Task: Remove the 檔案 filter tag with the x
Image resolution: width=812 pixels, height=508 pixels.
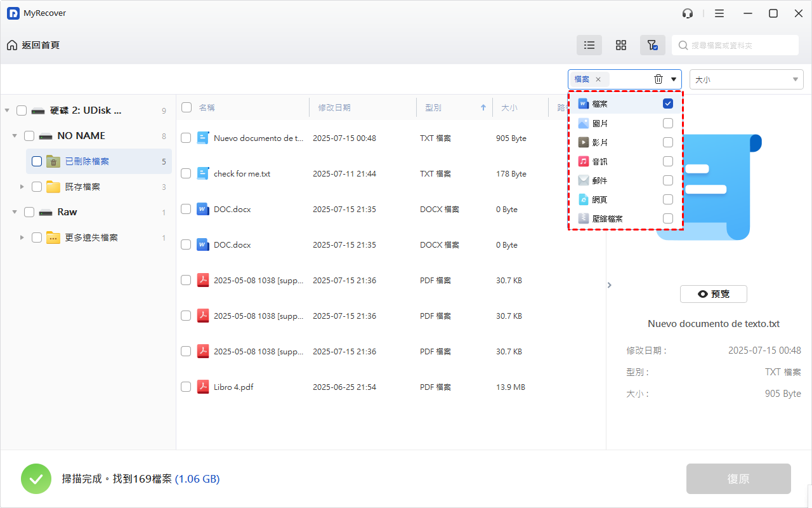Action: pyautogui.click(x=598, y=79)
